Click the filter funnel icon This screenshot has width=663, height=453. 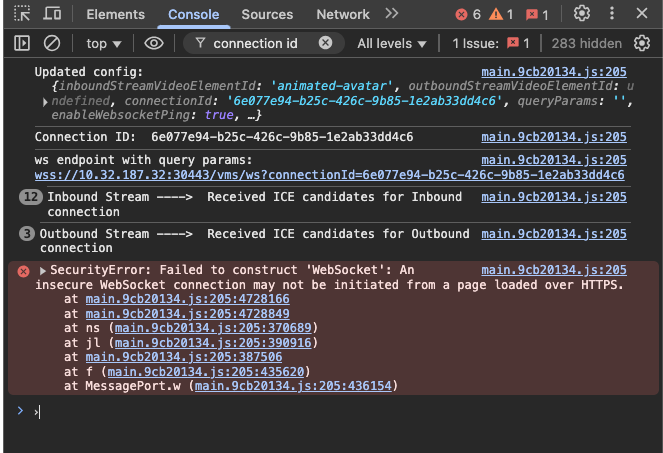click(x=200, y=43)
